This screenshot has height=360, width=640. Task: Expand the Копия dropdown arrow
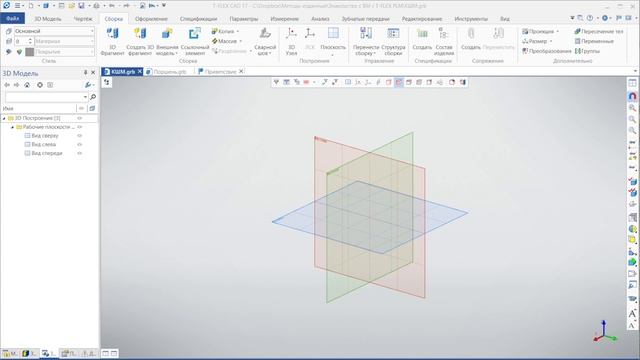[x=238, y=31]
